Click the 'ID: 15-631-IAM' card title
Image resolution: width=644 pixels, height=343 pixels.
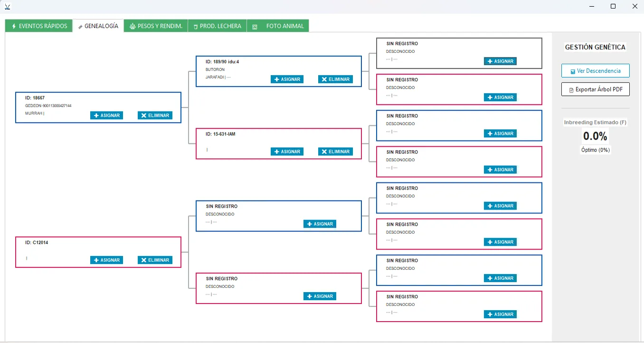[220, 134]
